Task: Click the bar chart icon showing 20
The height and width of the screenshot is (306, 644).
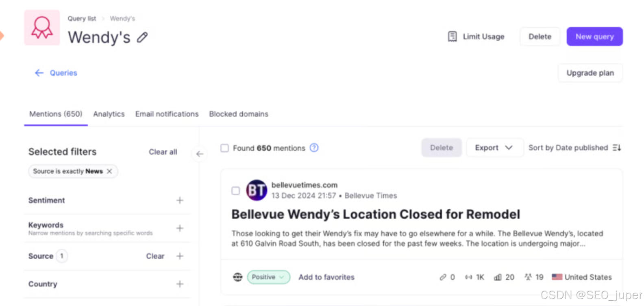Action: (x=498, y=277)
